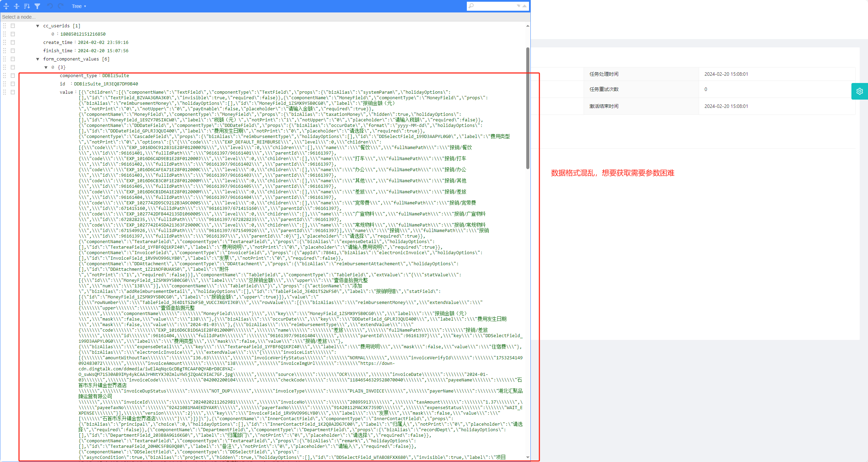Grab drag handle of finish_time row
Screen dimensions: 868x462
click(4, 51)
